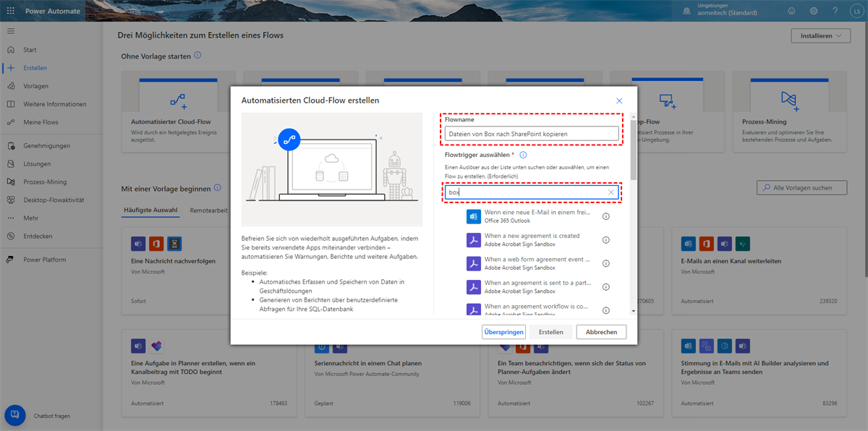
Task: Clear the trigger search box
Action: 611,192
